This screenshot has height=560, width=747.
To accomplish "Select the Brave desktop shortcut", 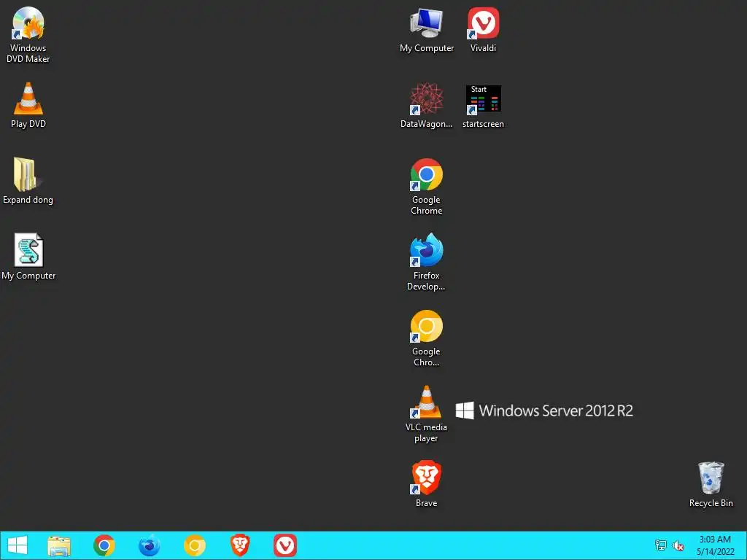I will click(x=426, y=484).
